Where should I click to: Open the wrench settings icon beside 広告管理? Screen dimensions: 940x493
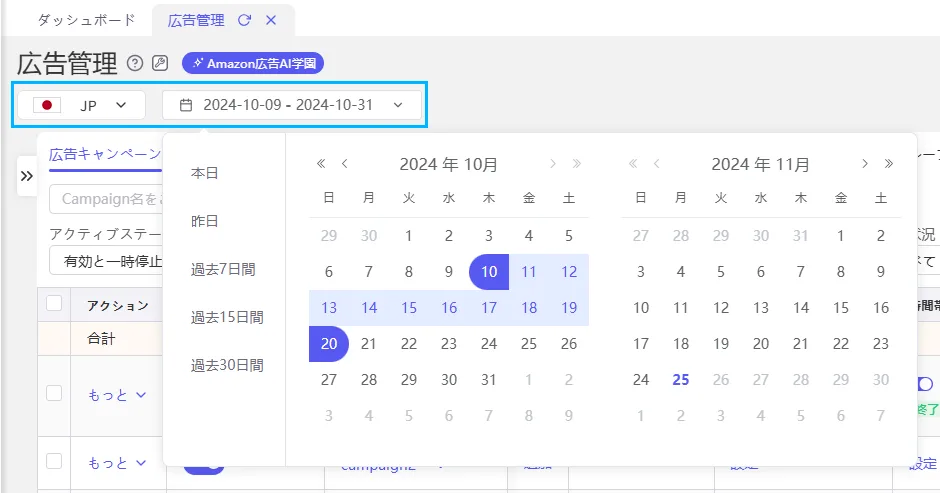(160, 63)
